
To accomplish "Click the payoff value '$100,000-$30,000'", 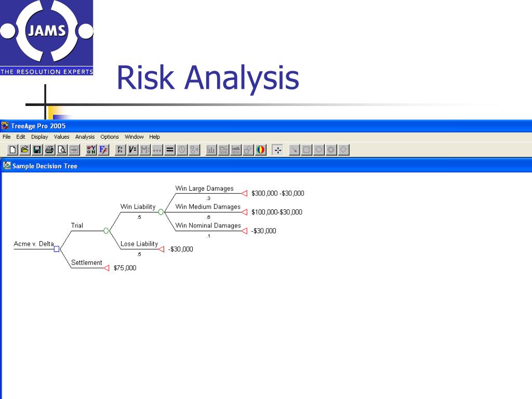I will coord(276,212).
